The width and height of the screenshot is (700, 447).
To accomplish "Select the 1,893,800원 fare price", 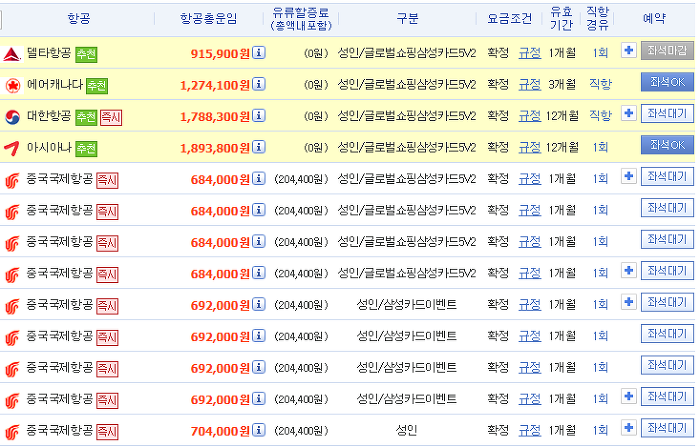I will coord(215,148).
